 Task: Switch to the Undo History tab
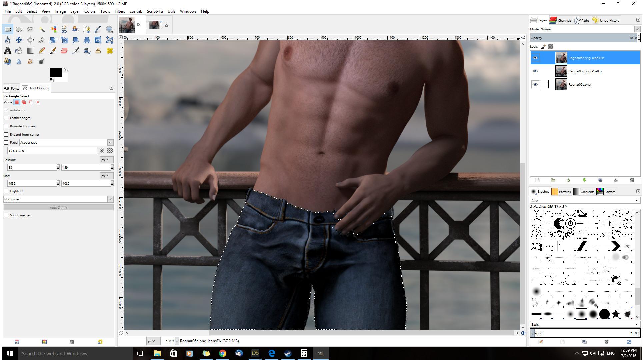coord(606,20)
